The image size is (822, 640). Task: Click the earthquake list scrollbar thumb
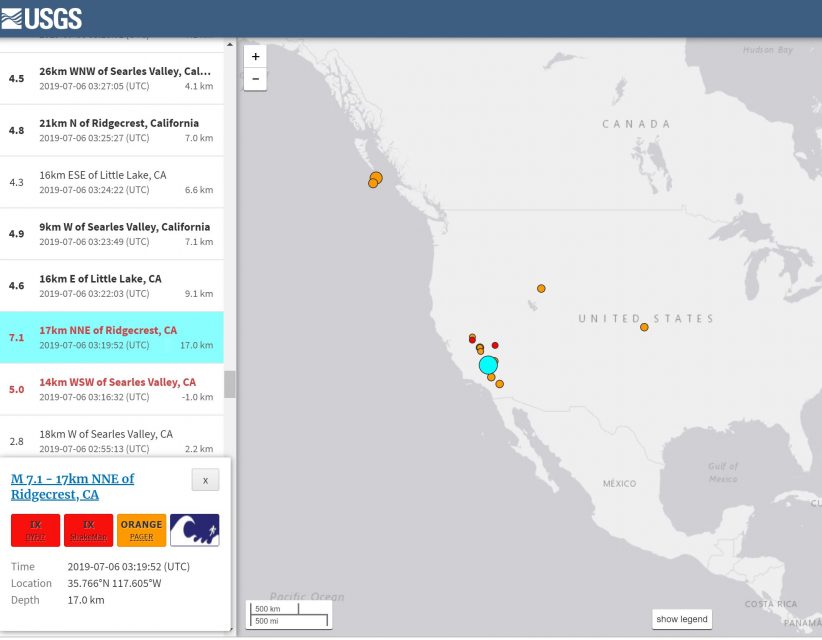[x=230, y=384]
